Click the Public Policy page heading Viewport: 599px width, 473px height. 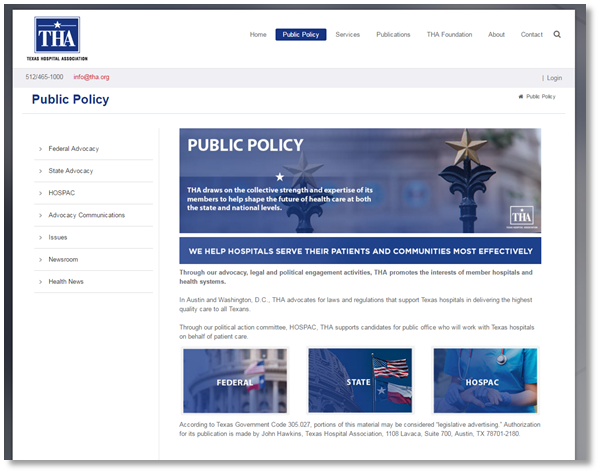pos(70,99)
